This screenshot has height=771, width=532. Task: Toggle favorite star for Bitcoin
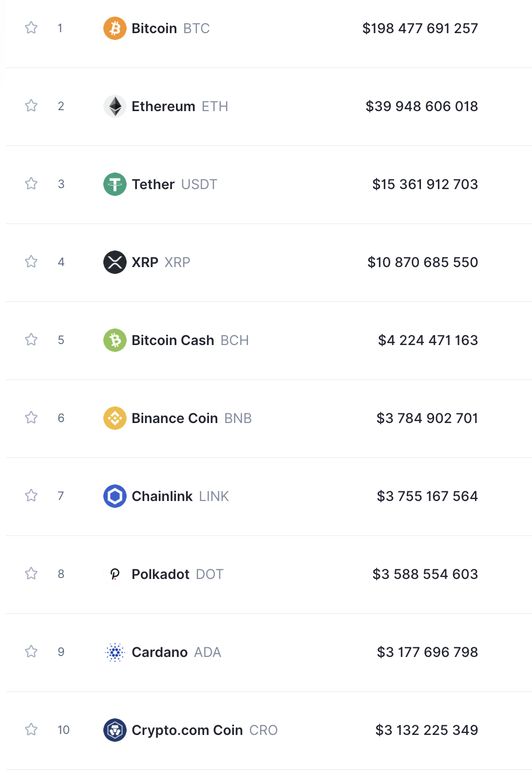click(31, 28)
